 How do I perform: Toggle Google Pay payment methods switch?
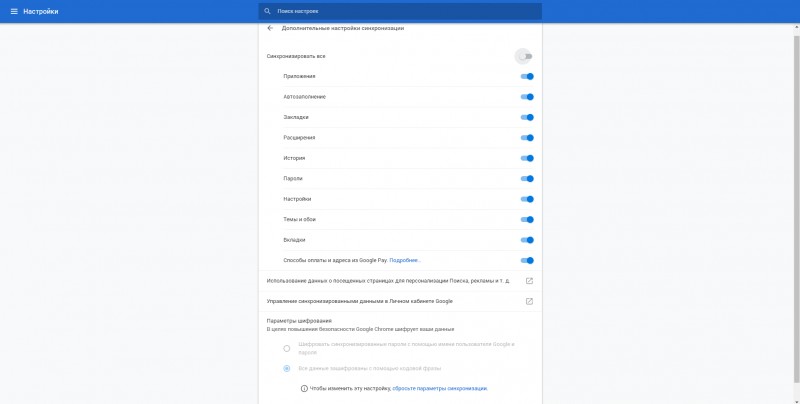click(x=527, y=261)
